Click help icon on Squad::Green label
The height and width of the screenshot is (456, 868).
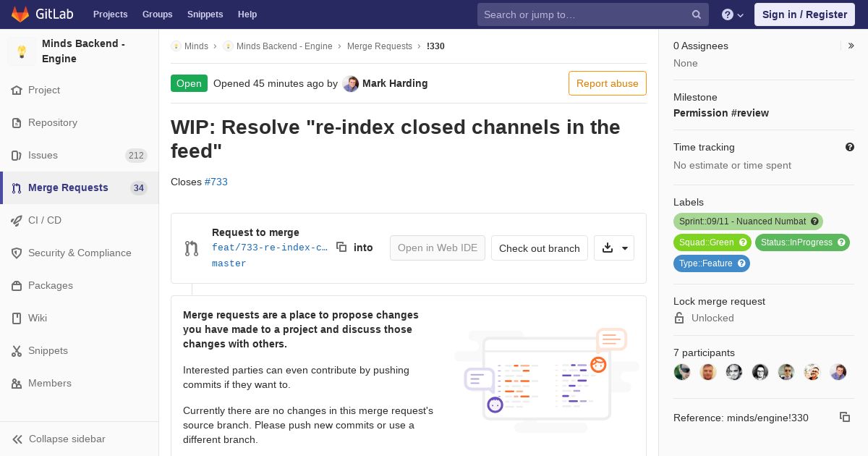point(741,242)
